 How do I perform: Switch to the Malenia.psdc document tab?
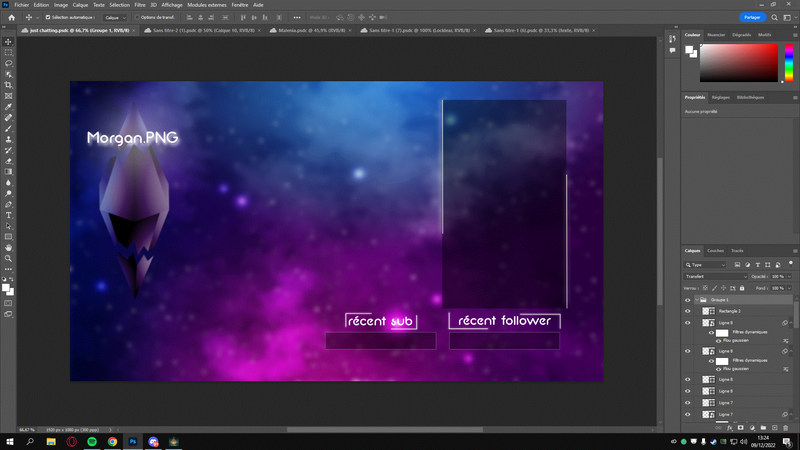[x=311, y=31]
